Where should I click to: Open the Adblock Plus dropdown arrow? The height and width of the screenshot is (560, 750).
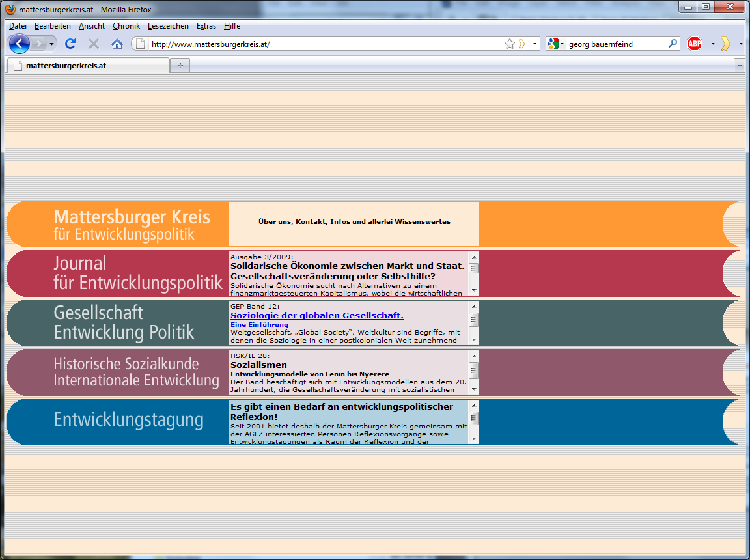[x=713, y=44]
